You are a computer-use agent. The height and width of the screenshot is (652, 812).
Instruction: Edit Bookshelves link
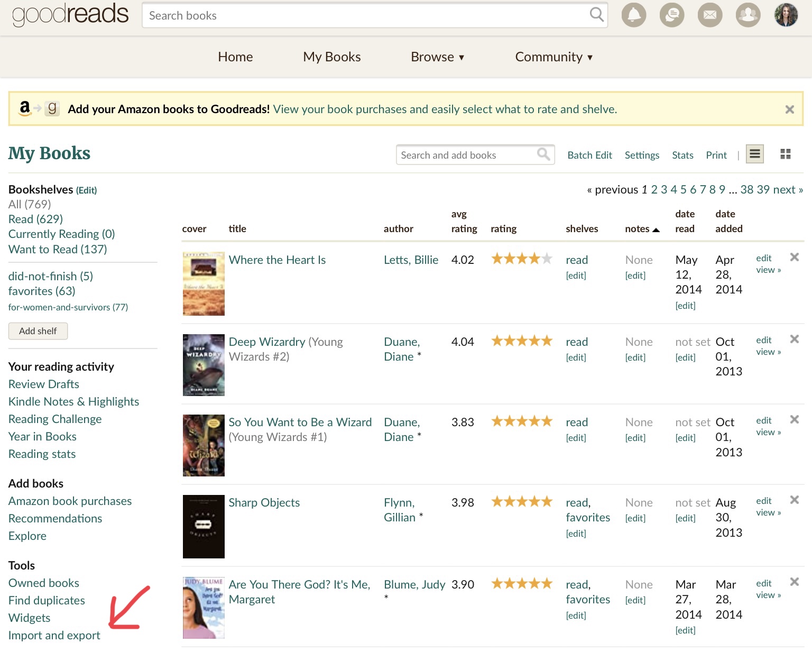86,190
